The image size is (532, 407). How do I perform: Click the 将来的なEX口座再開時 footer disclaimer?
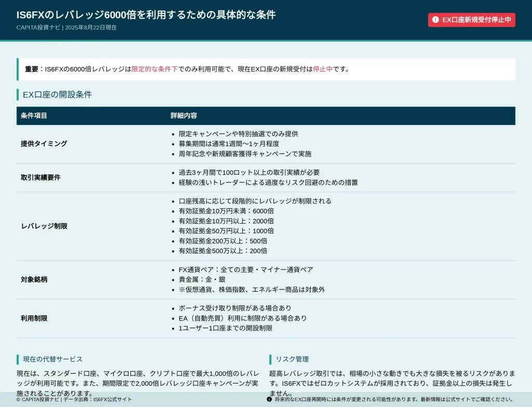394,400
